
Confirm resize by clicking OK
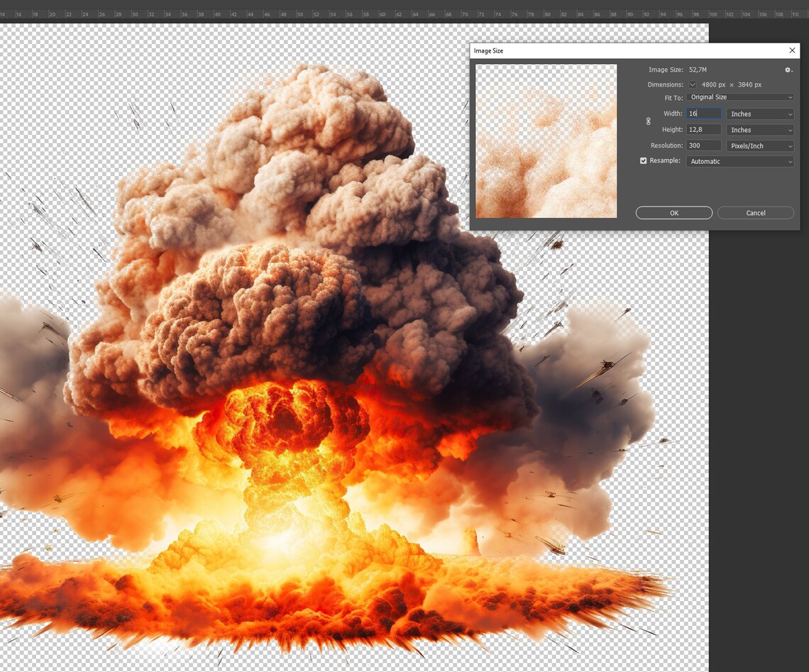(x=673, y=212)
